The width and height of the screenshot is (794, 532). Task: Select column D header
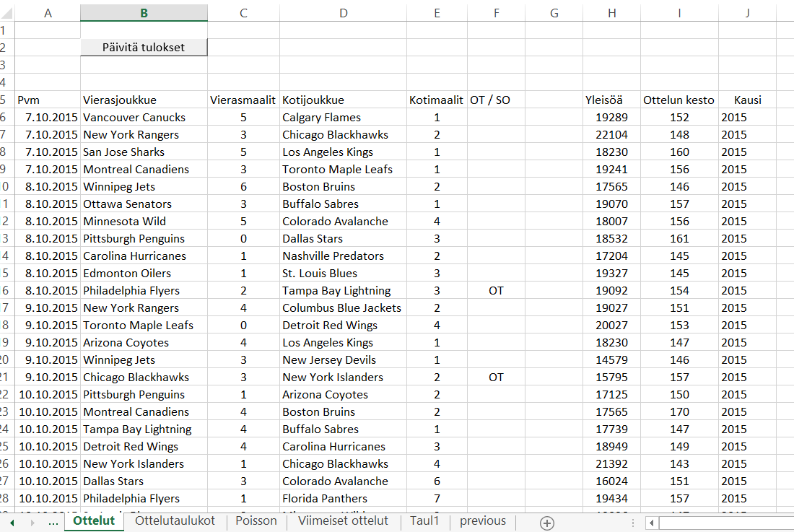pos(343,13)
